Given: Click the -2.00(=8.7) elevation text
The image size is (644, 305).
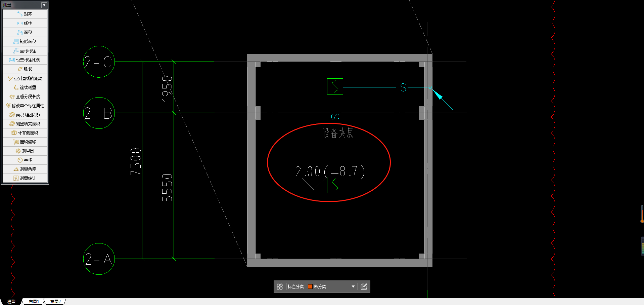Looking at the screenshot, I should 327,171.
